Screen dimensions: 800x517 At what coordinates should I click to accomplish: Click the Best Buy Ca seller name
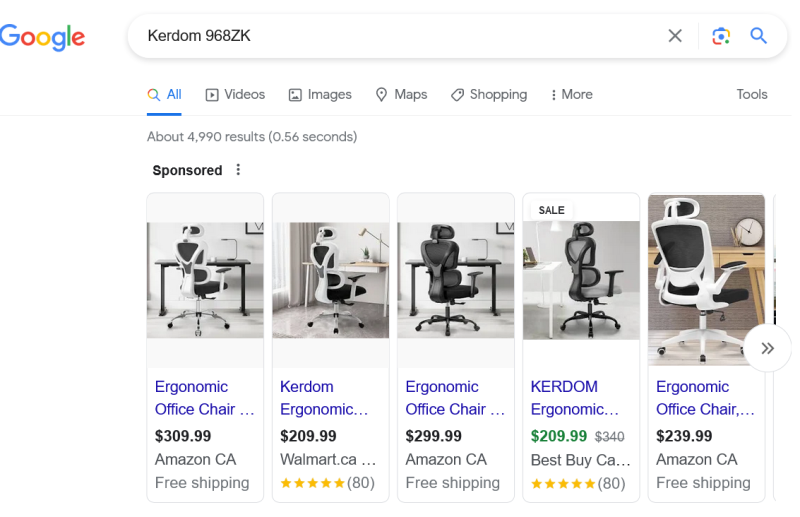coord(581,460)
